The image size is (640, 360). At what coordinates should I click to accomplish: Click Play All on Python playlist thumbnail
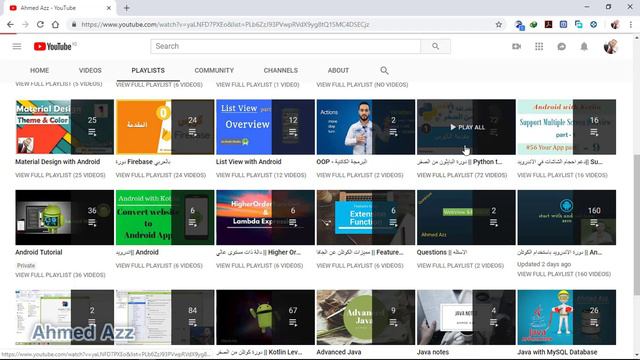pyautogui.click(x=467, y=127)
